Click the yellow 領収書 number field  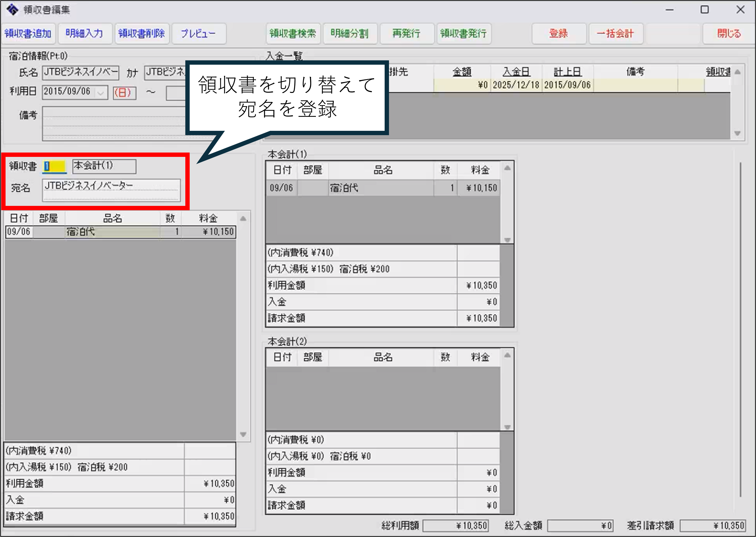55,166
